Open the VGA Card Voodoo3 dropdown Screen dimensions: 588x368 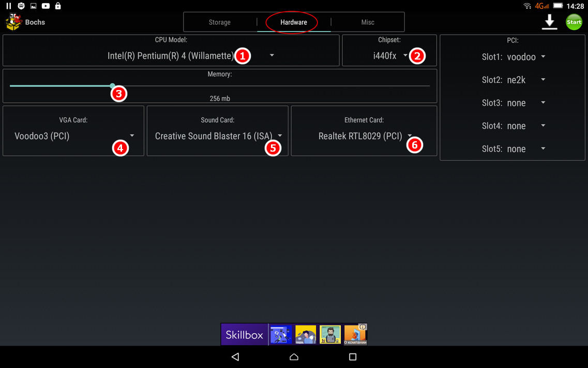74,136
